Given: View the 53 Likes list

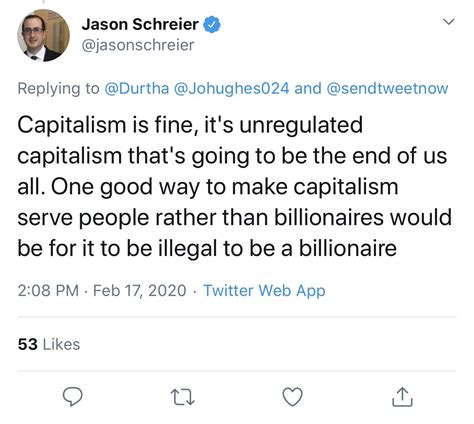Looking at the screenshot, I should pos(49,344).
